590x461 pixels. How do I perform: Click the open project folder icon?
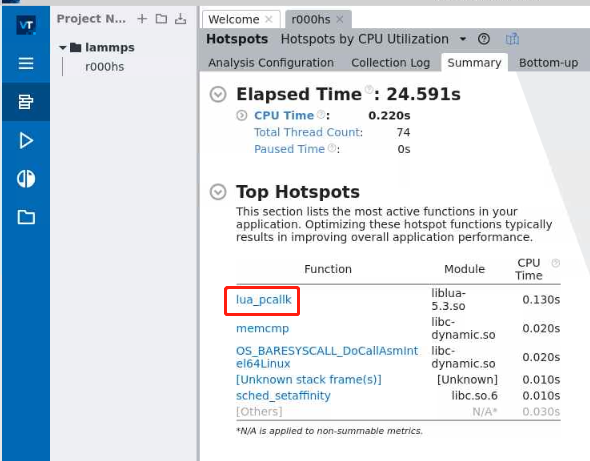coord(161,19)
